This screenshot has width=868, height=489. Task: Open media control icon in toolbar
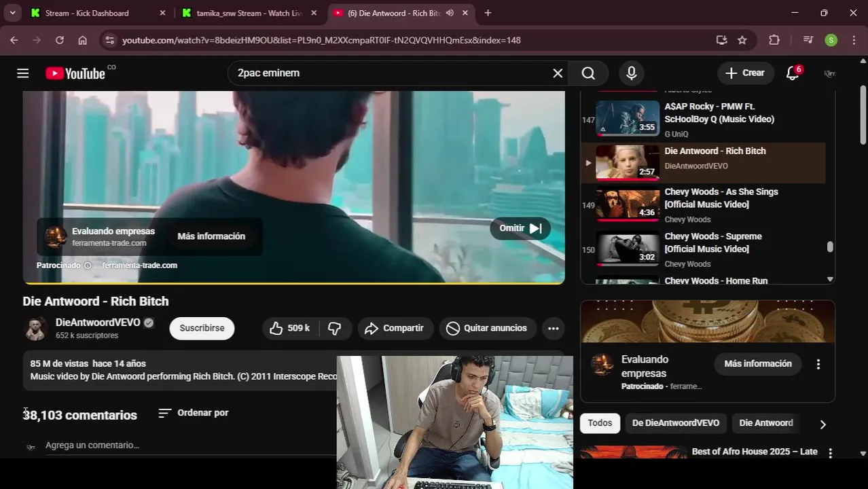pyautogui.click(x=808, y=40)
